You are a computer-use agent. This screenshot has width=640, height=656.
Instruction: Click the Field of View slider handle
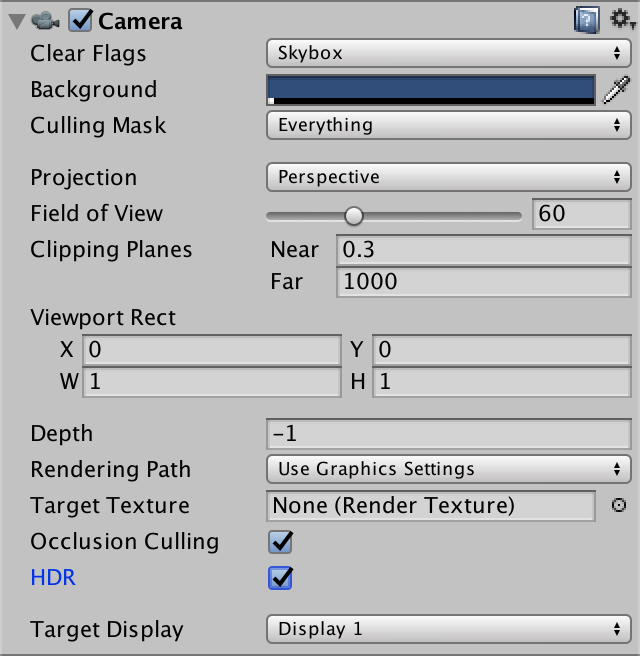tap(353, 214)
